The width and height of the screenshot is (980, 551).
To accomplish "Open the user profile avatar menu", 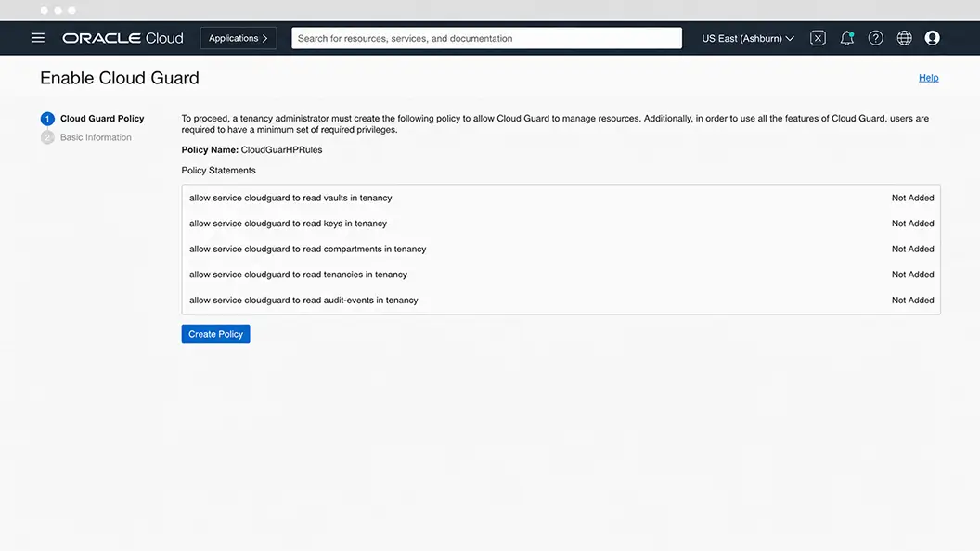I will point(932,38).
